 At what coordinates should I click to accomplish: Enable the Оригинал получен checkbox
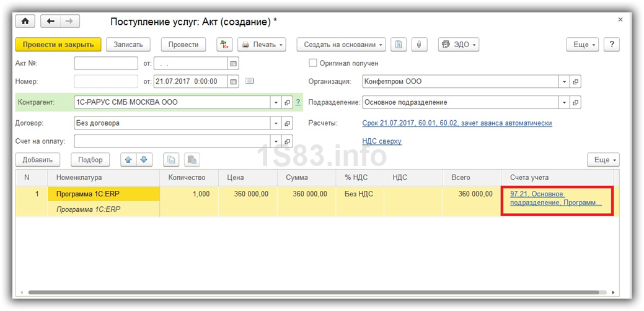[x=313, y=63]
